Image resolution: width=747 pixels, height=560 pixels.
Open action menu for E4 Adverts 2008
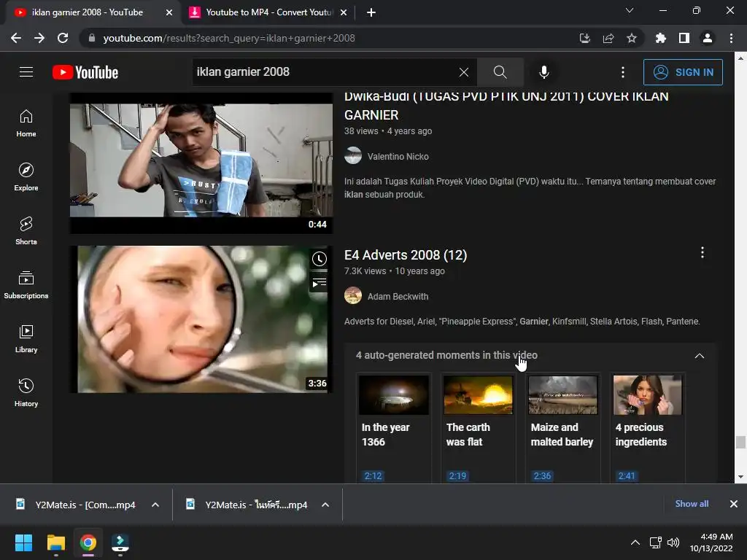703,253
